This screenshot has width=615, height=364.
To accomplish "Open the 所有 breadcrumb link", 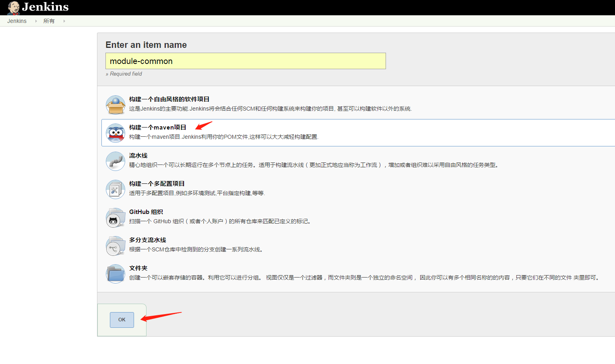I will [49, 21].
